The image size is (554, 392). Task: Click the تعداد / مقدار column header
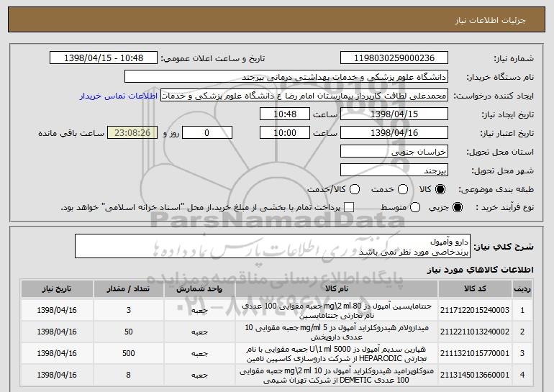click(x=129, y=289)
